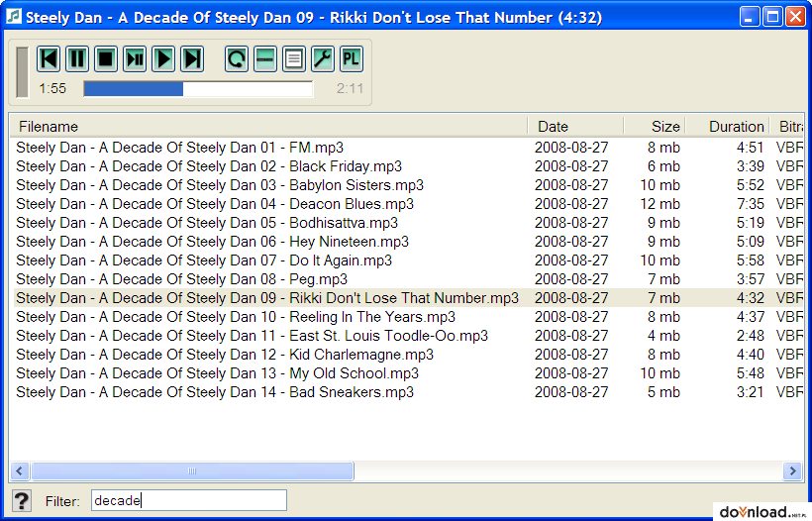Select track 08 - Peg.mp3

click(x=182, y=279)
